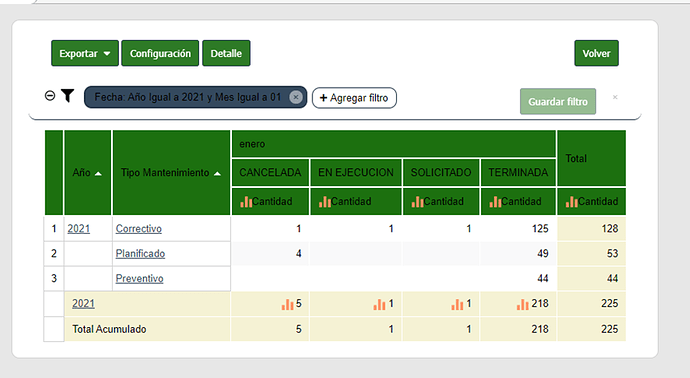This screenshot has width=690, height=378.
Task: Close the filter bar with small x
Action: [615, 97]
